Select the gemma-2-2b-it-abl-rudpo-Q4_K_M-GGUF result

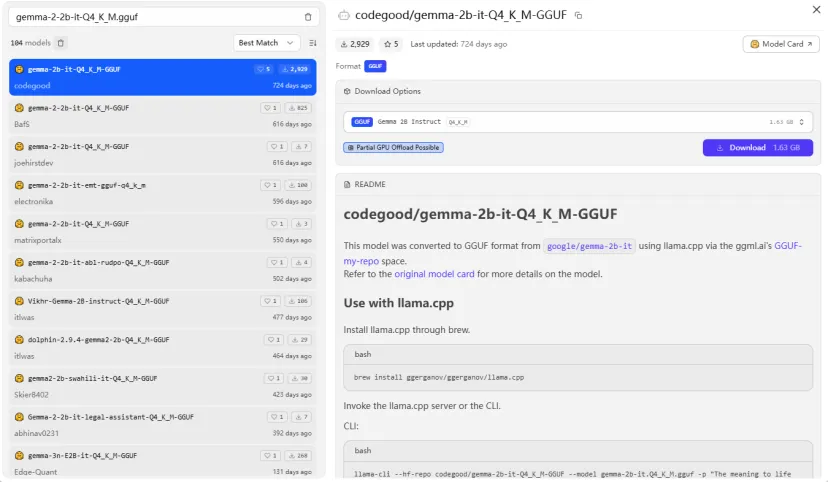click(x=163, y=270)
